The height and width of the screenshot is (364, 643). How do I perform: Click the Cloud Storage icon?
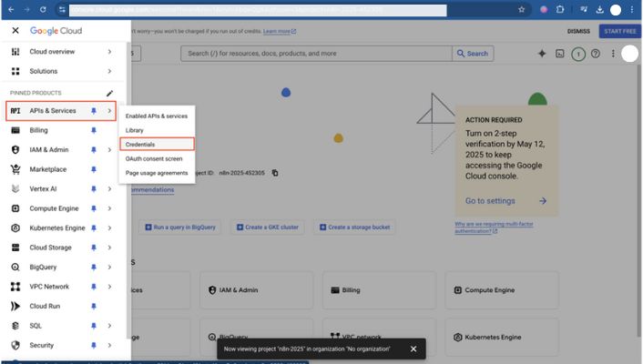pos(15,248)
